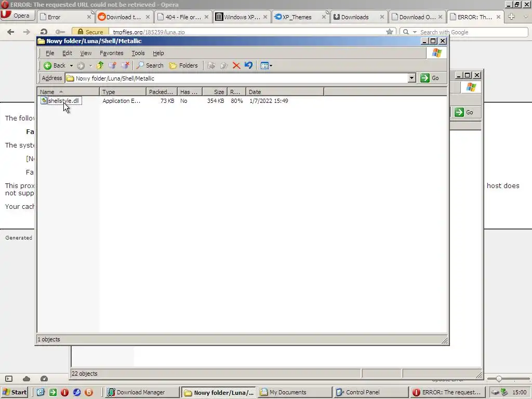Viewport: 532px width, 399px height.
Task: Click the 1/7/2022 15:49 date cell
Action: click(x=269, y=101)
